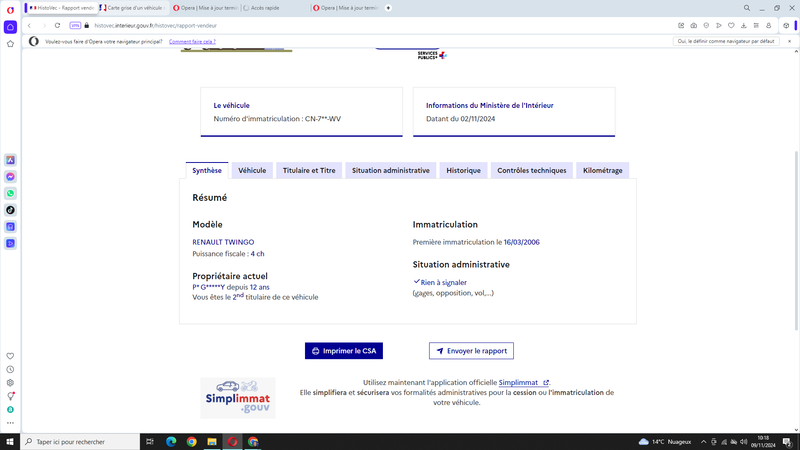Select the HistoVec Rapport vendeur browser tab

tap(62, 8)
